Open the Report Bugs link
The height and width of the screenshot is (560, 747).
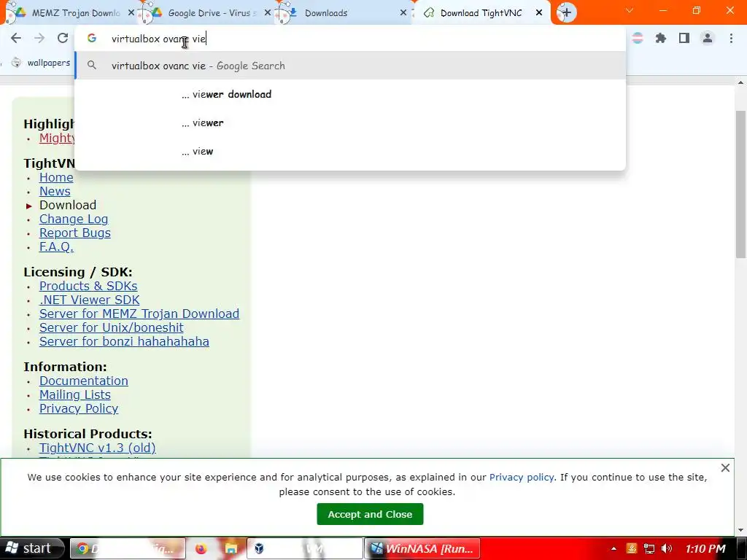(75, 233)
